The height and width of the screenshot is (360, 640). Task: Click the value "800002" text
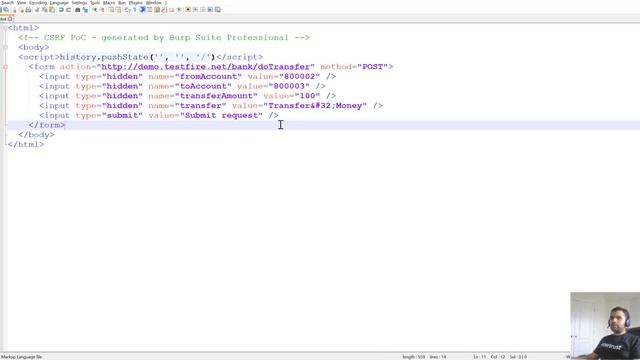point(300,76)
